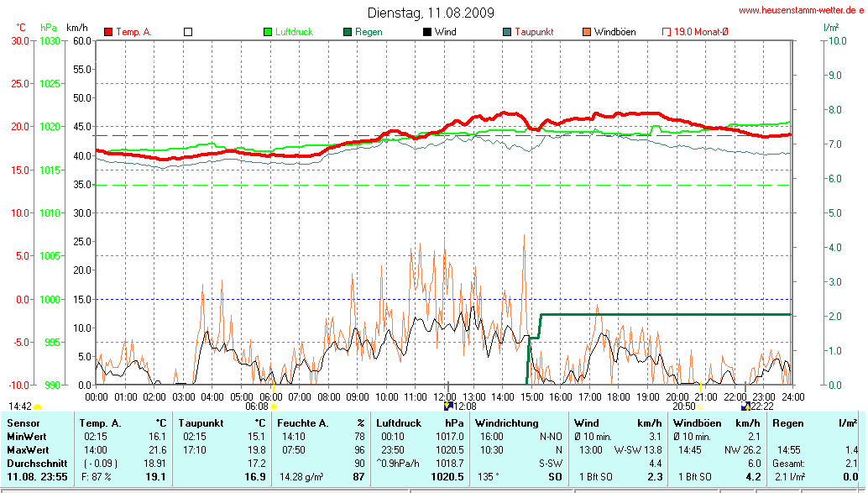Screen dimensions: 868x493
Task: Toggle the 19.0 Monat-Ø legend box
Action: click(666, 32)
